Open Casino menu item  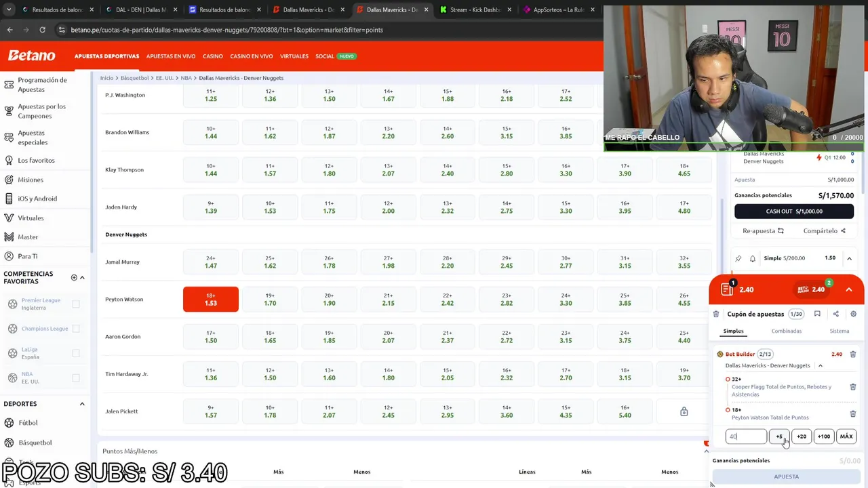click(x=212, y=56)
